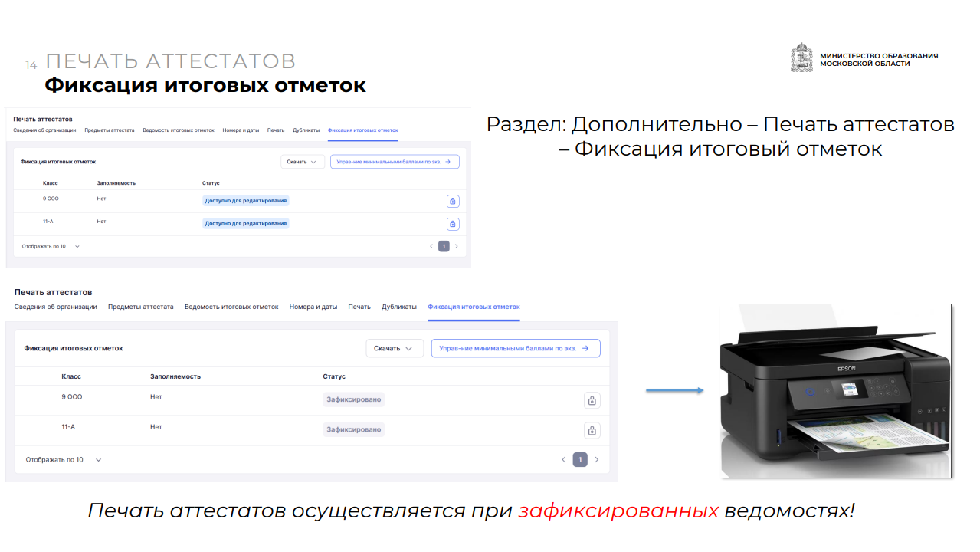Click Epson printer image
Image resolution: width=980 pixels, height=552 pixels.
[837, 391]
